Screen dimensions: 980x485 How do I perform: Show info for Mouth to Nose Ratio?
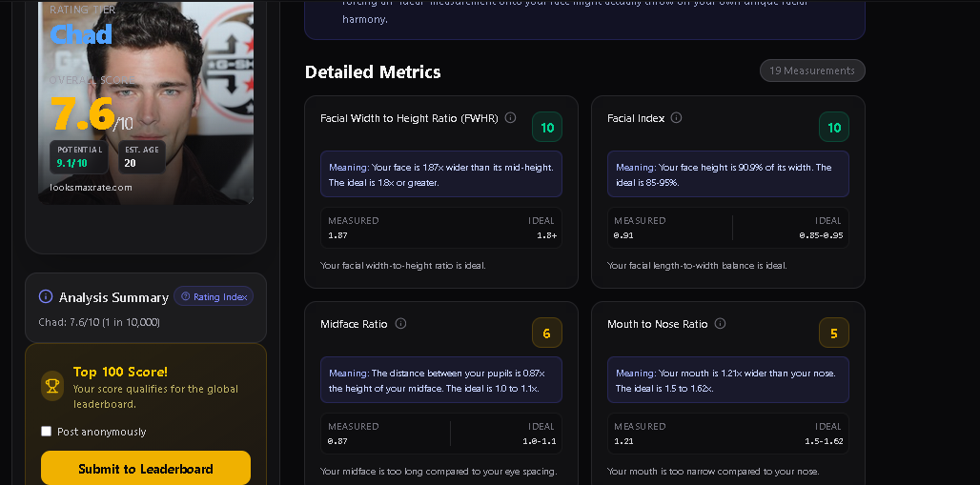[x=720, y=324]
